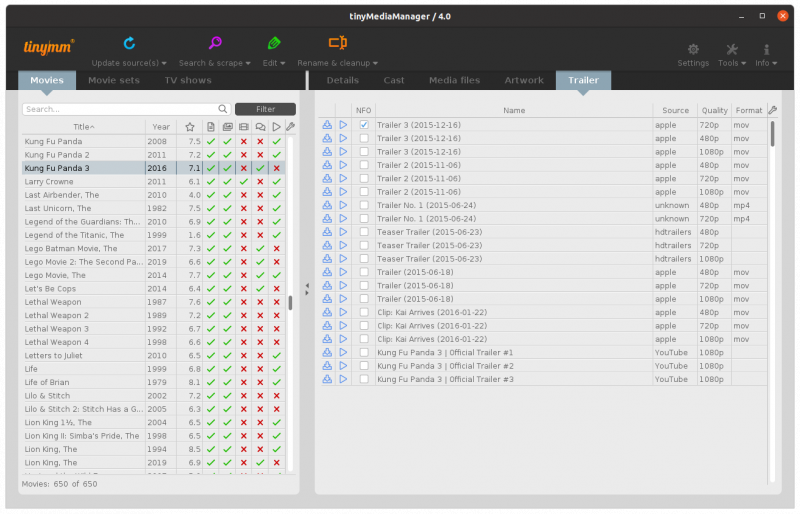Sort trailers by Quality column header
The height and width of the screenshot is (514, 800).
(x=714, y=110)
